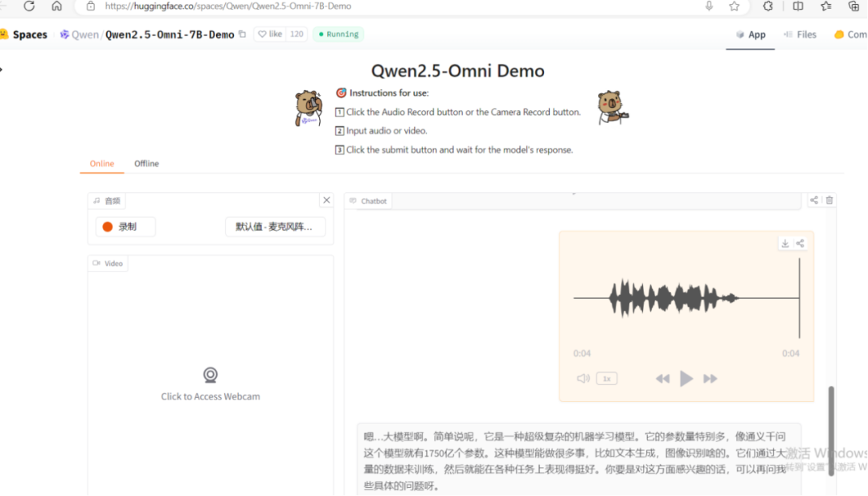The width and height of the screenshot is (868, 496).
Task: Start audio recording with 录制 button
Action: click(125, 227)
